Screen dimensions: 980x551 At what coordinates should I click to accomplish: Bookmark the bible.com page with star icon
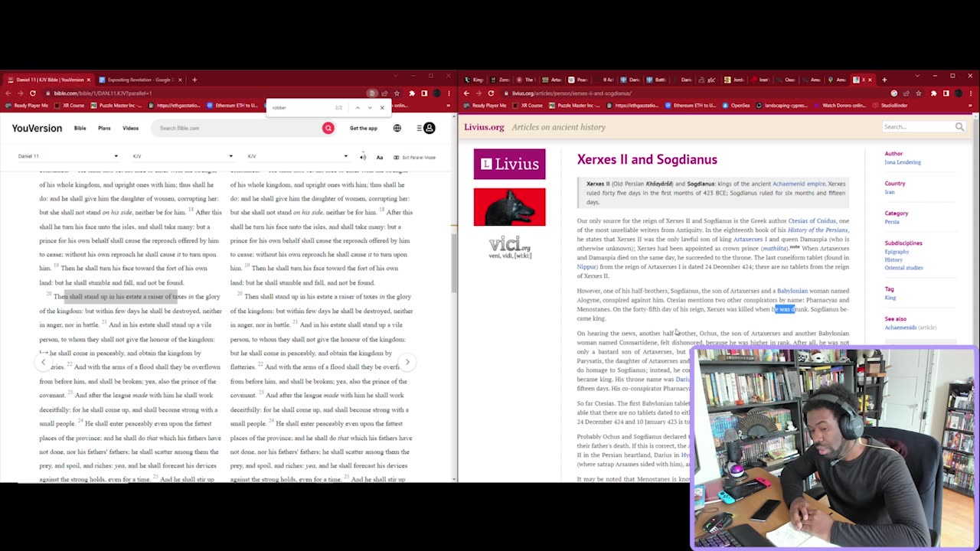point(397,93)
